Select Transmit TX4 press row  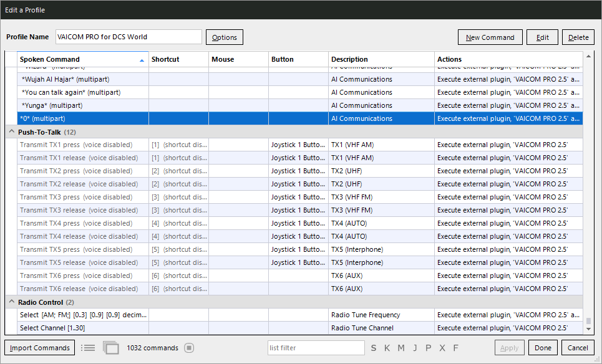pyautogui.click(x=300, y=223)
